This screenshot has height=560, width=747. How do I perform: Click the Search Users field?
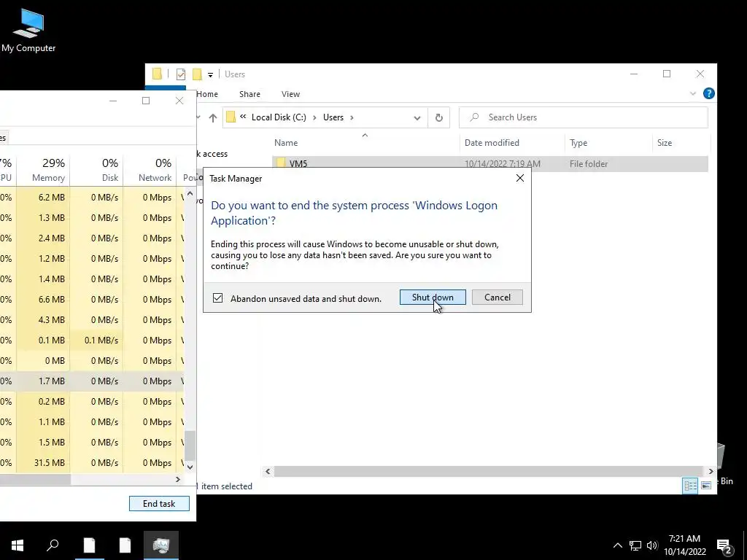click(x=584, y=117)
